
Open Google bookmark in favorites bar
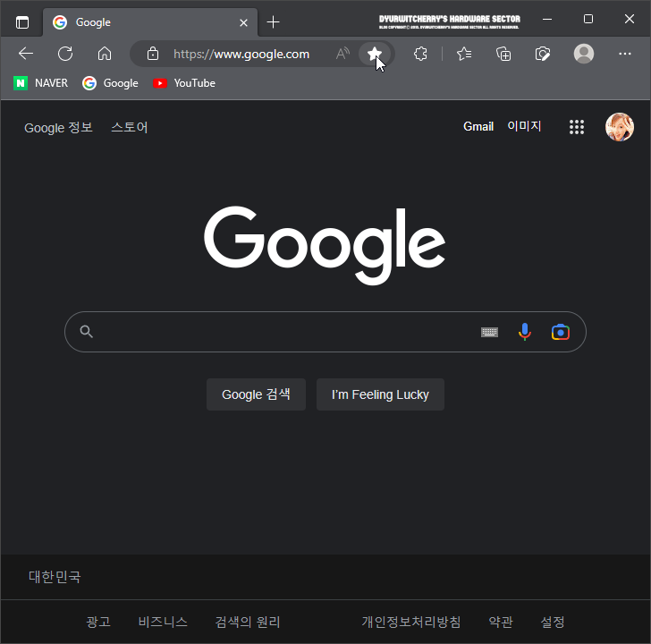[110, 83]
